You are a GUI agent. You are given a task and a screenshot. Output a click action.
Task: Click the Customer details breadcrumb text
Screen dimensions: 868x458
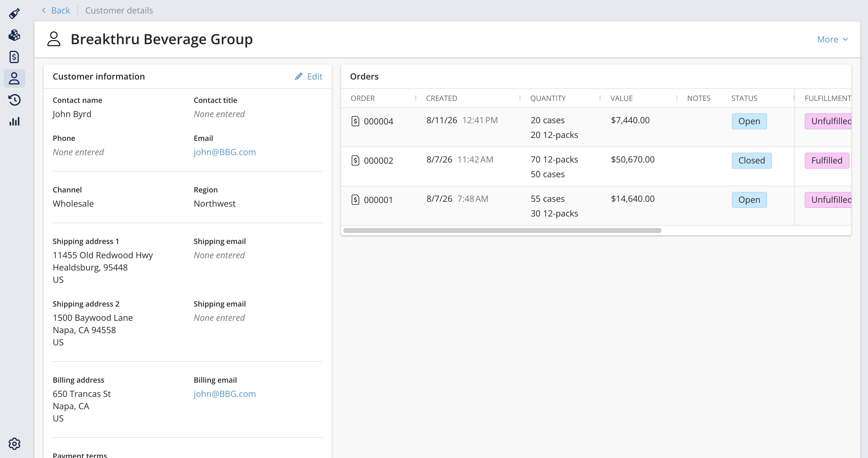point(119,11)
